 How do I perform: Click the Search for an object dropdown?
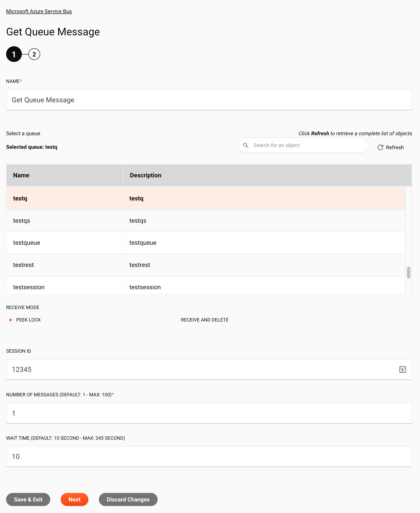click(303, 145)
